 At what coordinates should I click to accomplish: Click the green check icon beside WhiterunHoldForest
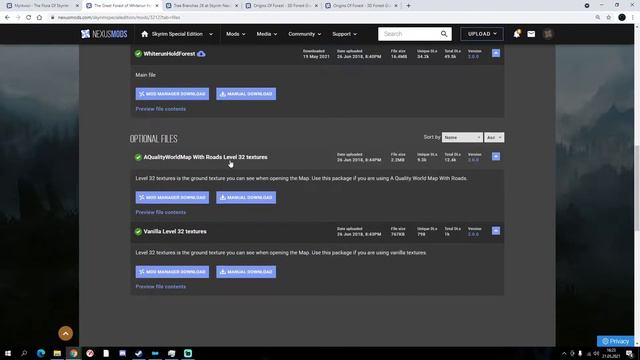click(138, 54)
